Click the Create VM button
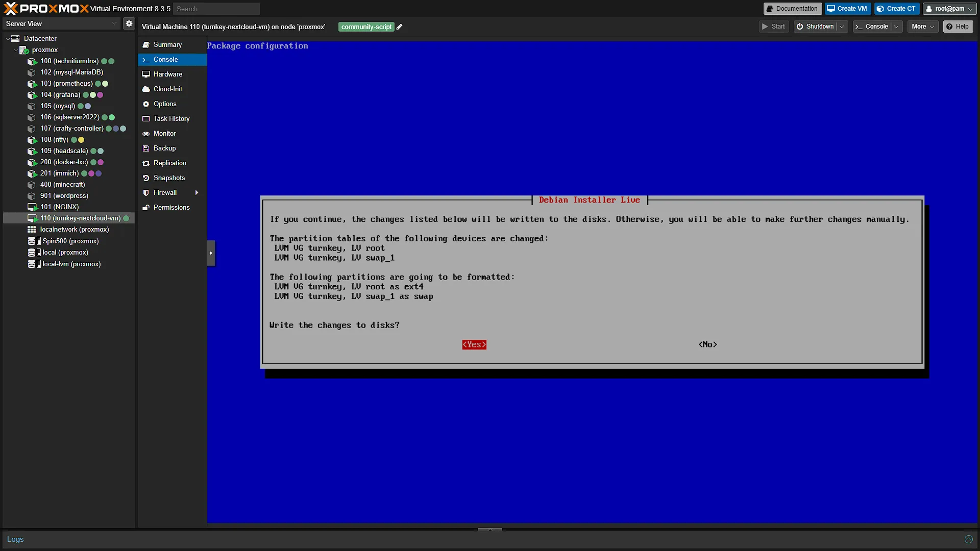 [847, 9]
